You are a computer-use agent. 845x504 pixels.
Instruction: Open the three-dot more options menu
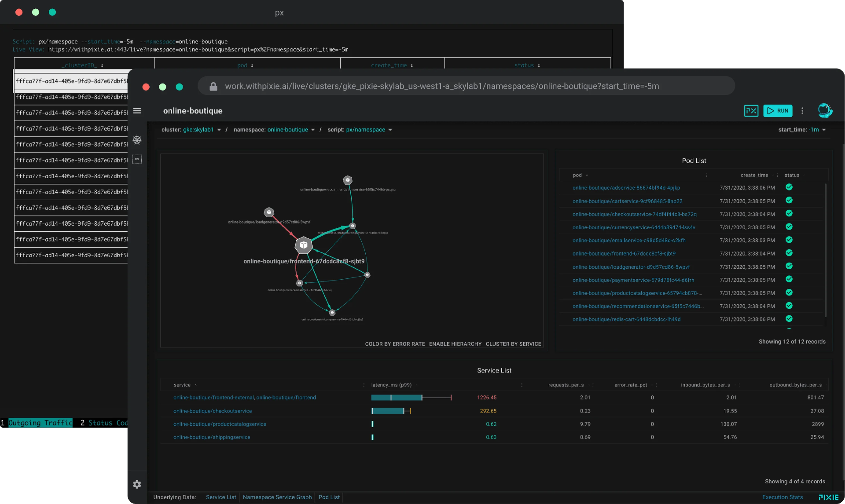[x=802, y=111]
